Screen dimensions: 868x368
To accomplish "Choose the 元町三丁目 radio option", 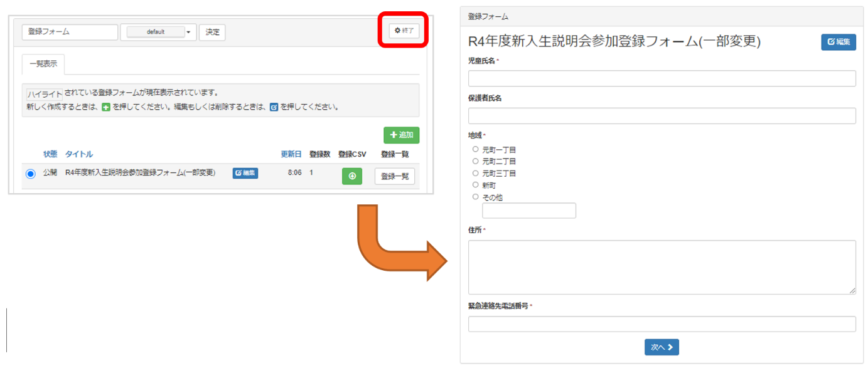I will (475, 173).
